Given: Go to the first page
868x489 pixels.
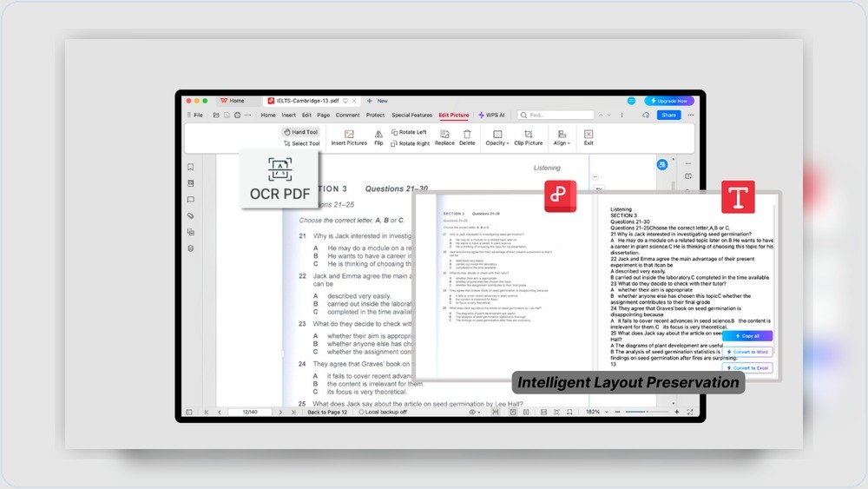Looking at the screenshot, I should 207,412.
